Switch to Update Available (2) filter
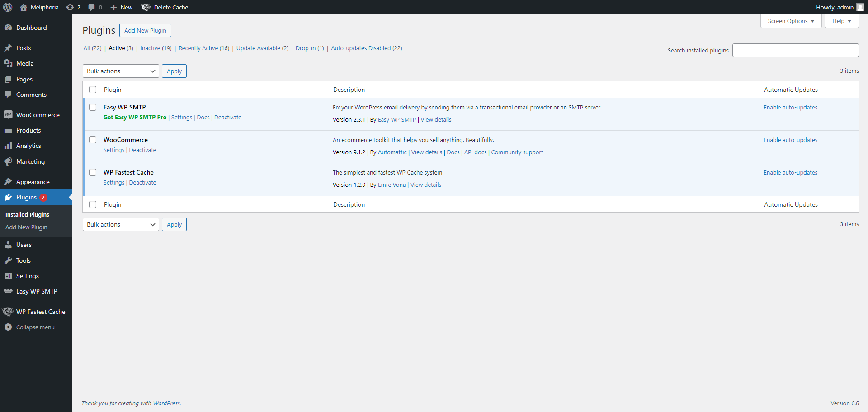Image resolution: width=868 pixels, height=412 pixels. pos(262,48)
